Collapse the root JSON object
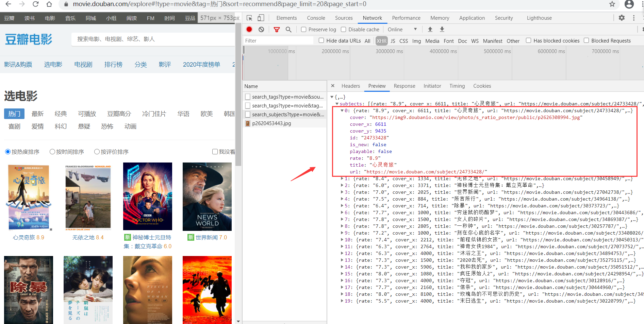The height and width of the screenshot is (324, 644). point(332,97)
